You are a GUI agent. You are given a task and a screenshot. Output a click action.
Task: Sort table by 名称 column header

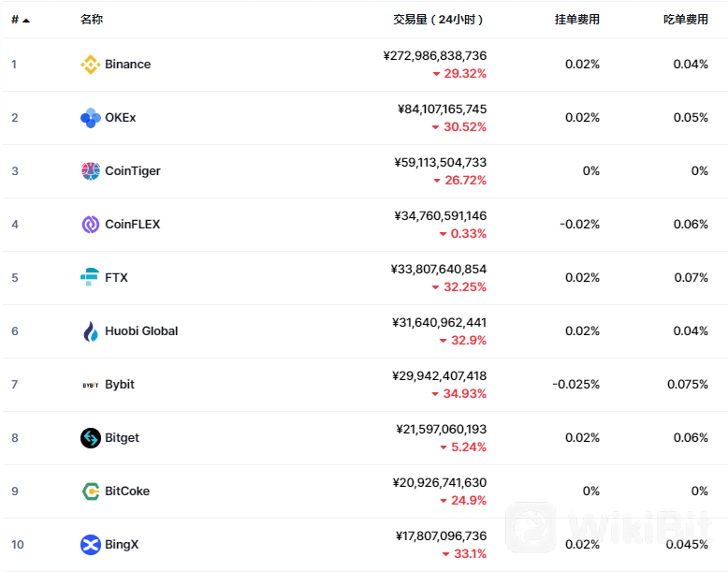[92, 20]
